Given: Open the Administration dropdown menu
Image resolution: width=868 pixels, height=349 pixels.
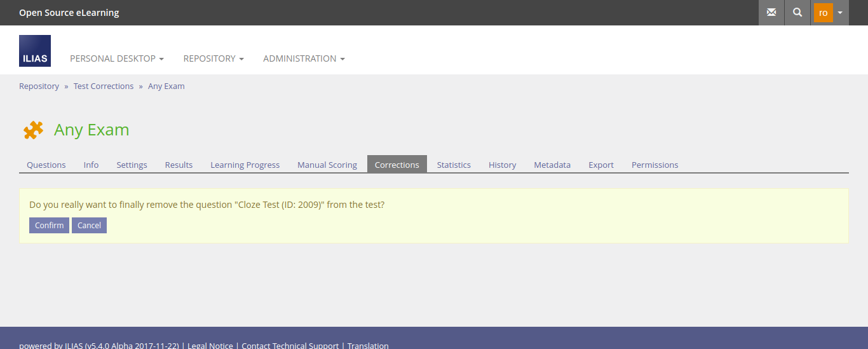Looking at the screenshot, I should 304,58.
